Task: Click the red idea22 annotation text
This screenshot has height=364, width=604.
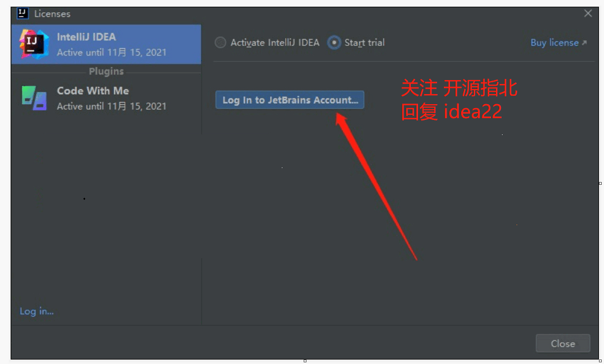Action: pyautogui.click(x=473, y=111)
